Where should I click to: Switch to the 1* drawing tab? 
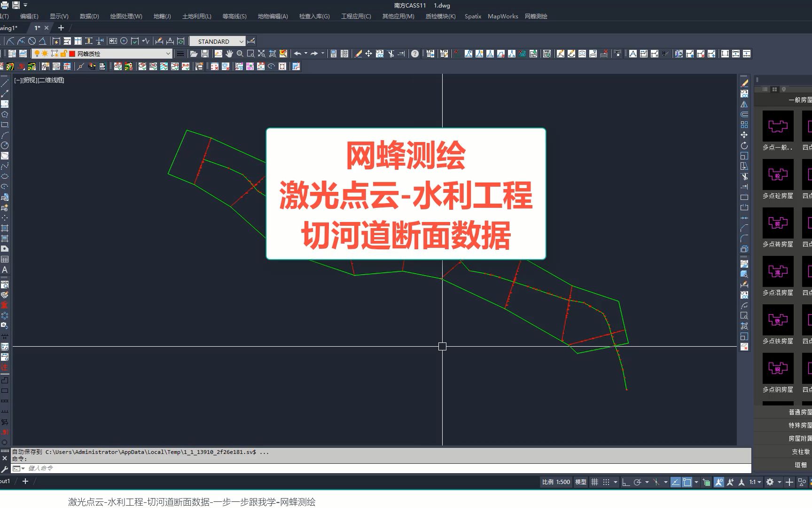pyautogui.click(x=37, y=28)
